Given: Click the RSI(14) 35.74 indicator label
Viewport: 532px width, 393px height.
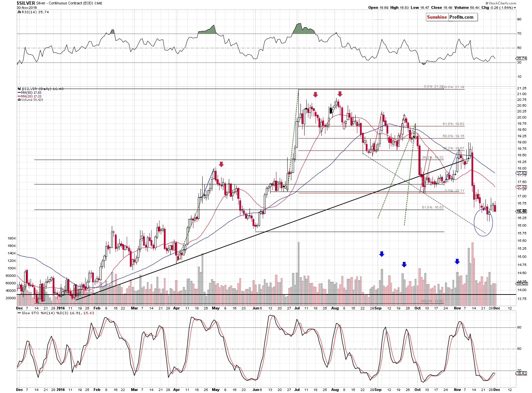Looking at the screenshot, I should (x=33, y=12).
